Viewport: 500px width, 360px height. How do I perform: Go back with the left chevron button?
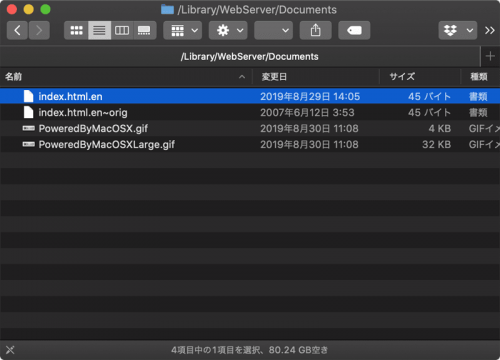point(17,30)
